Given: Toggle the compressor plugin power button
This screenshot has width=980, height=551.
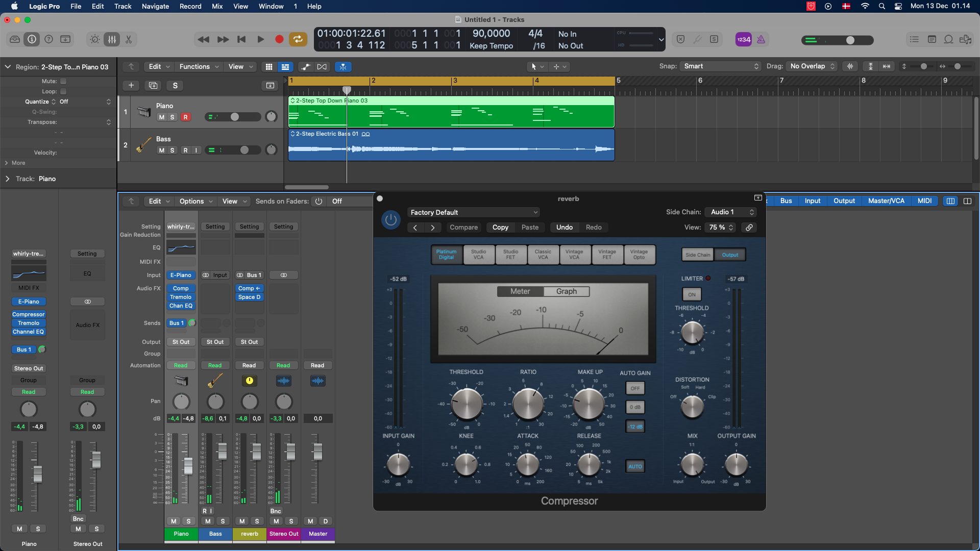Looking at the screenshot, I should click(x=391, y=220).
